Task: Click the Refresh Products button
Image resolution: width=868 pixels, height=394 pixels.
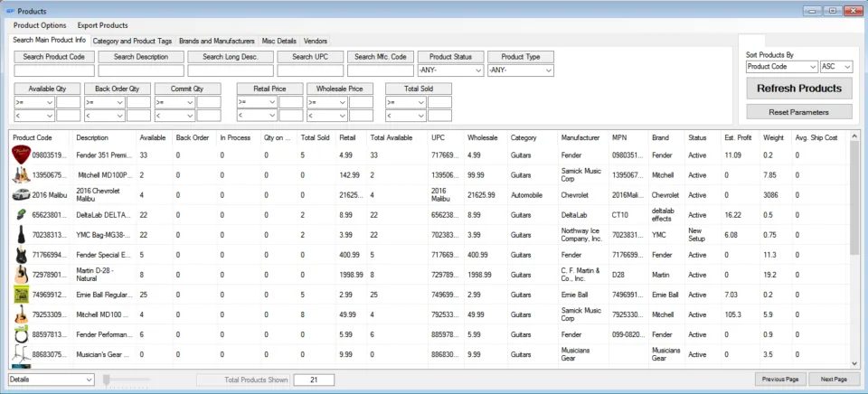Action: click(x=799, y=89)
